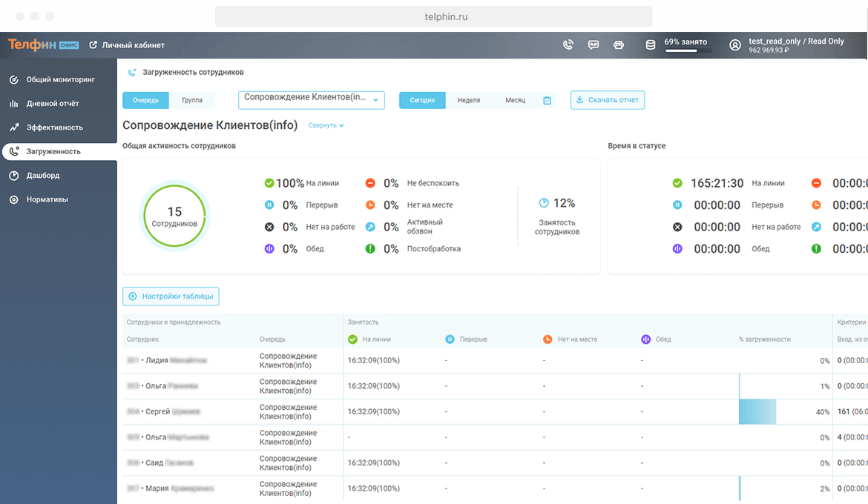
Task: Click the storage database icon in header
Action: point(651,44)
